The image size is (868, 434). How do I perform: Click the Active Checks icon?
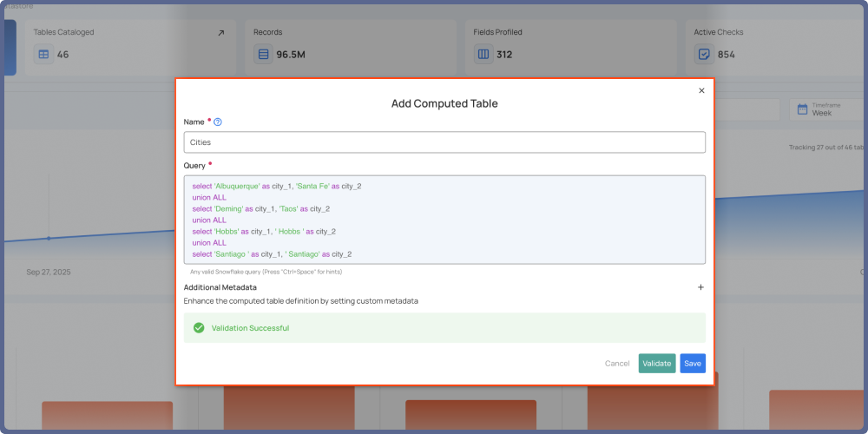[704, 54]
